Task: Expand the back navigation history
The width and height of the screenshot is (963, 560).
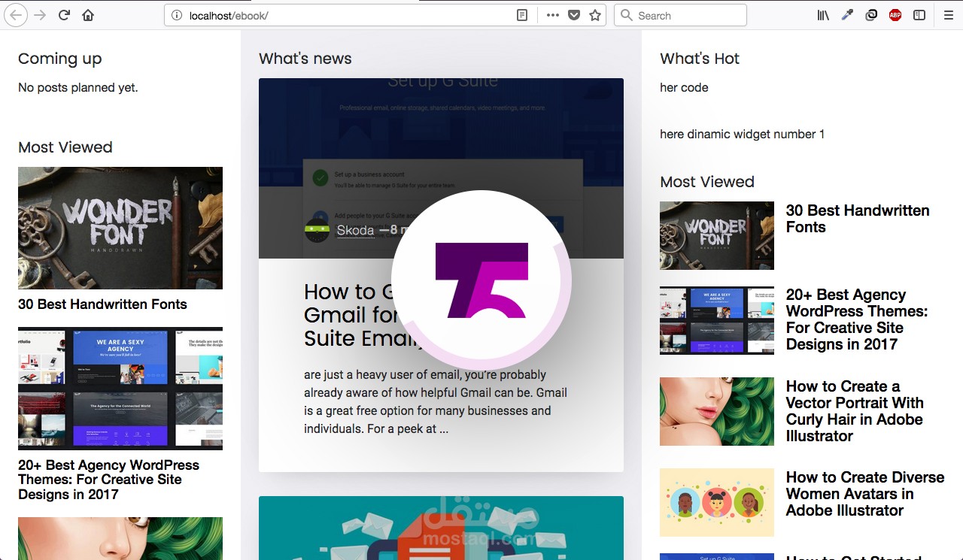Action: tap(15, 15)
